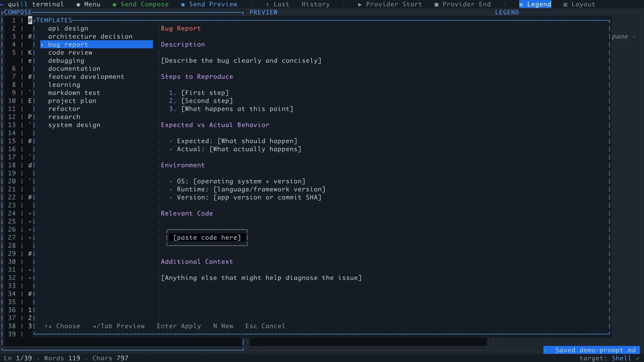Select the architecture decision template
The height and width of the screenshot is (362, 644).
pyautogui.click(x=97, y=37)
